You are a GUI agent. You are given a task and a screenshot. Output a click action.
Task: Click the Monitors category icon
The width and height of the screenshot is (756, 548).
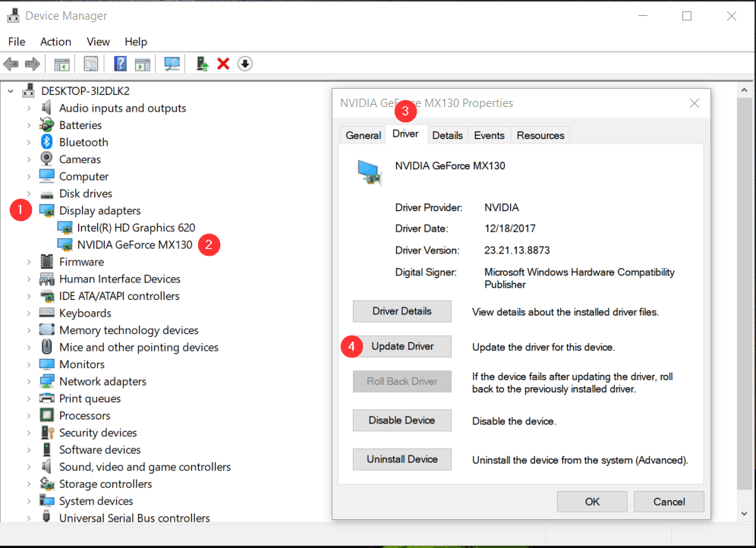point(47,364)
